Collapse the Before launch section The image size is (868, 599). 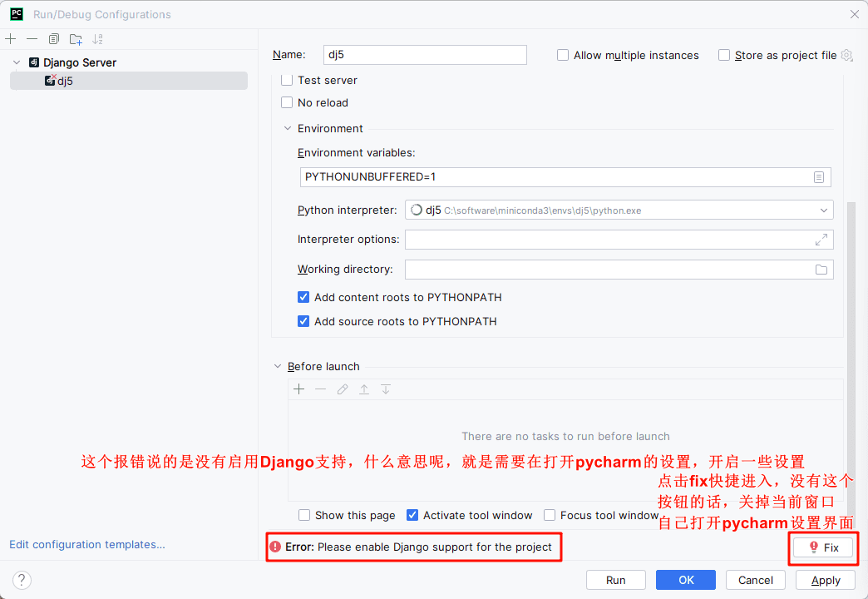(278, 366)
